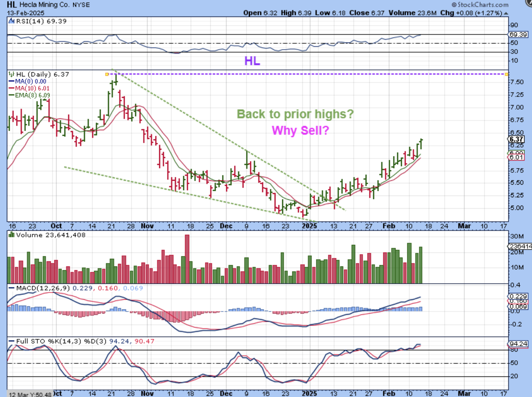Click the 7.50 price level on right axis
532x397 pixels.
point(516,82)
